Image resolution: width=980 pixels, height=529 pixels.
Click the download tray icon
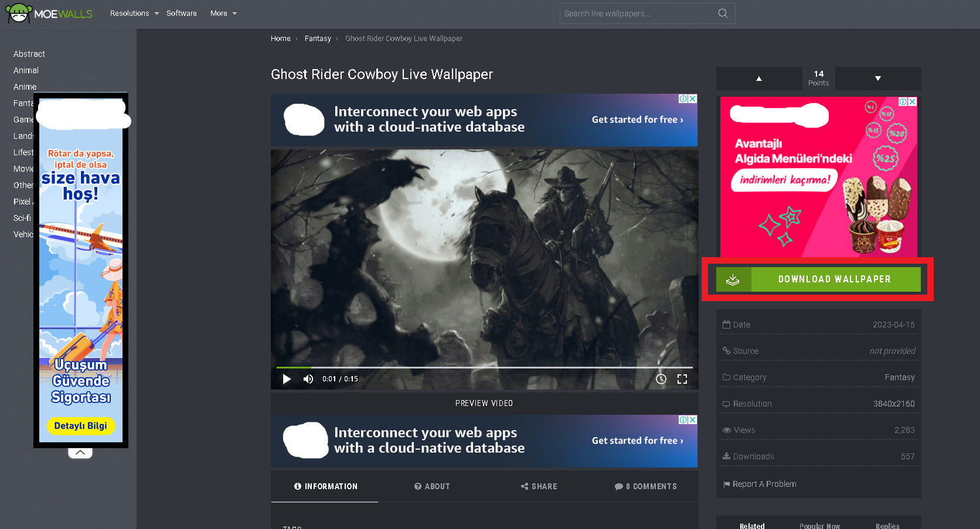[x=733, y=279]
